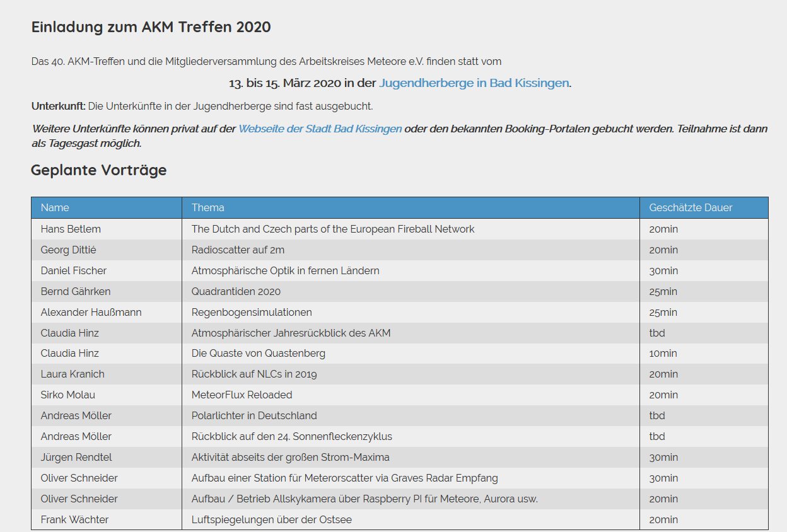Select the Luftspiegelungen über der Ostsee topic
Image resolution: width=787 pixels, height=532 pixels.
point(271,519)
